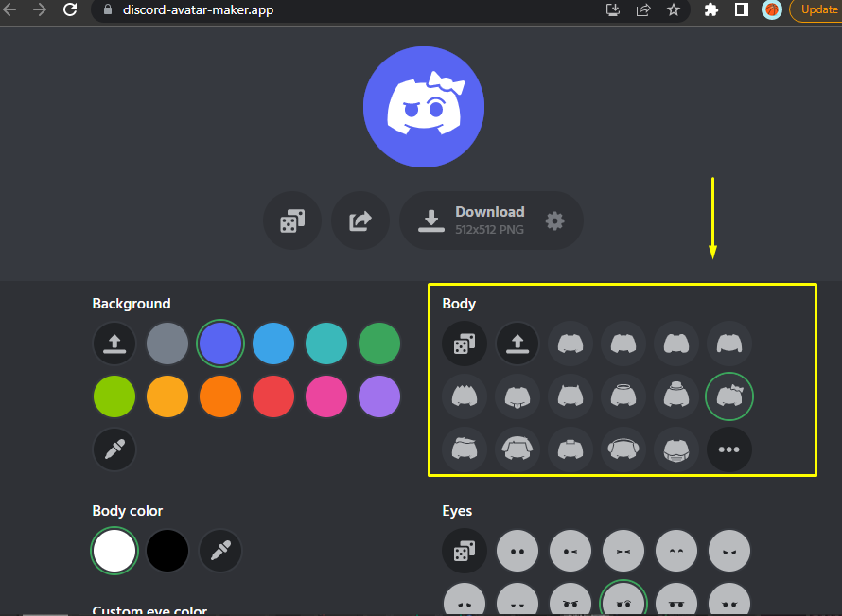Show more body options with the three dots
The height and width of the screenshot is (616, 842).
pos(728,449)
